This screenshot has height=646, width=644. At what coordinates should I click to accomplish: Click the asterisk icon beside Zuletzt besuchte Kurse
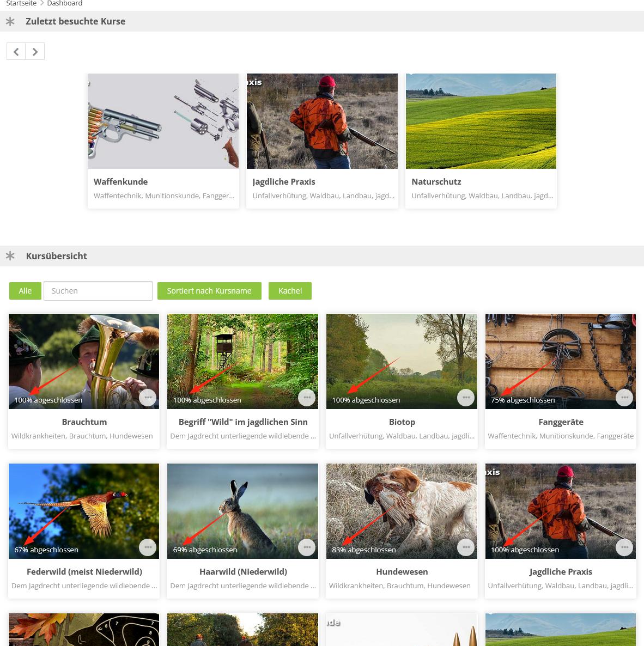pos(10,21)
